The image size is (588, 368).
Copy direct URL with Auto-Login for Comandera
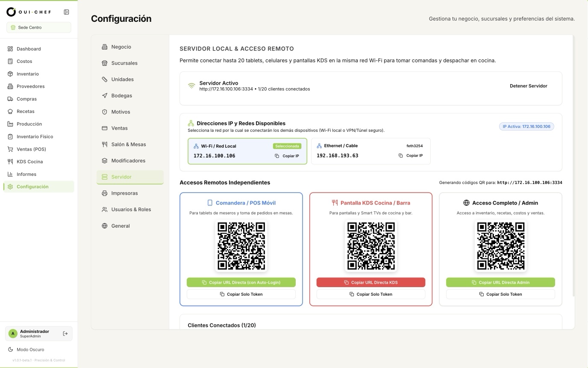pos(241,282)
